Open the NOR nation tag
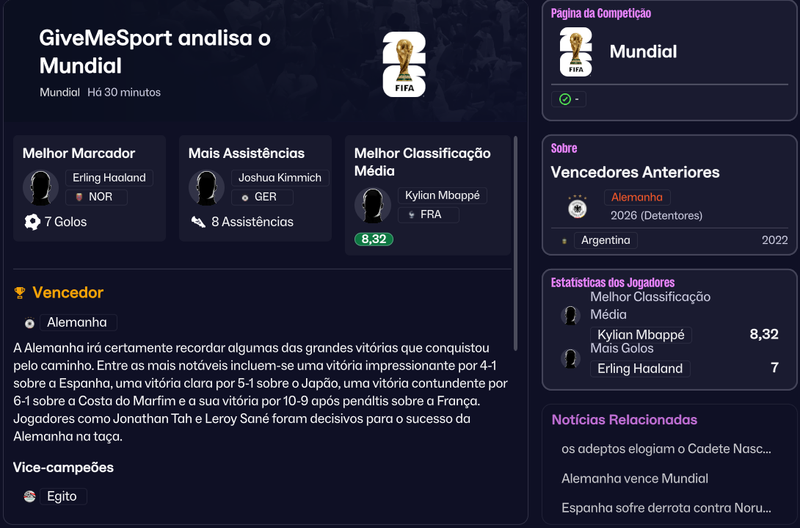The width and height of the screenshot is (800, 528). 96,197
